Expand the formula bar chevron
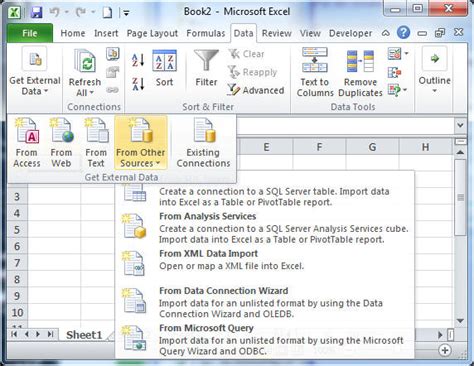Viewport: 474px width, 366px height. tap(460, 126)
